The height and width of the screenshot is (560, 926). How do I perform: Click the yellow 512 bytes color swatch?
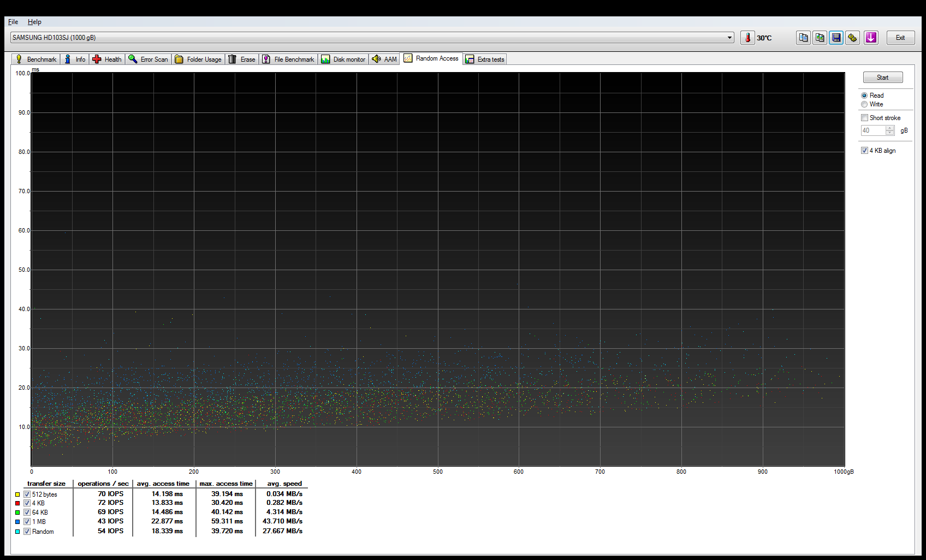17,495
